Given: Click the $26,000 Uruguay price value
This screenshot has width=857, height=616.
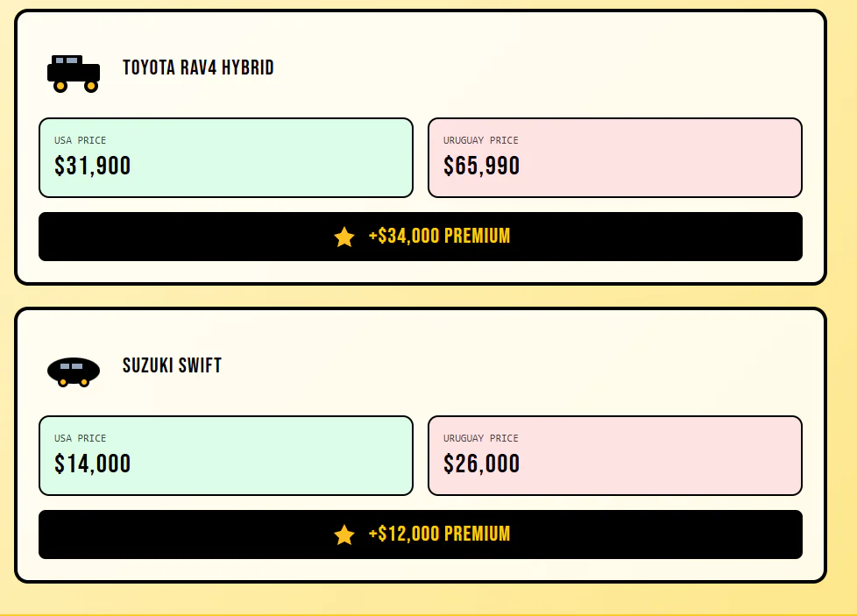Looking at the screenshot, I should coord(482,464).
